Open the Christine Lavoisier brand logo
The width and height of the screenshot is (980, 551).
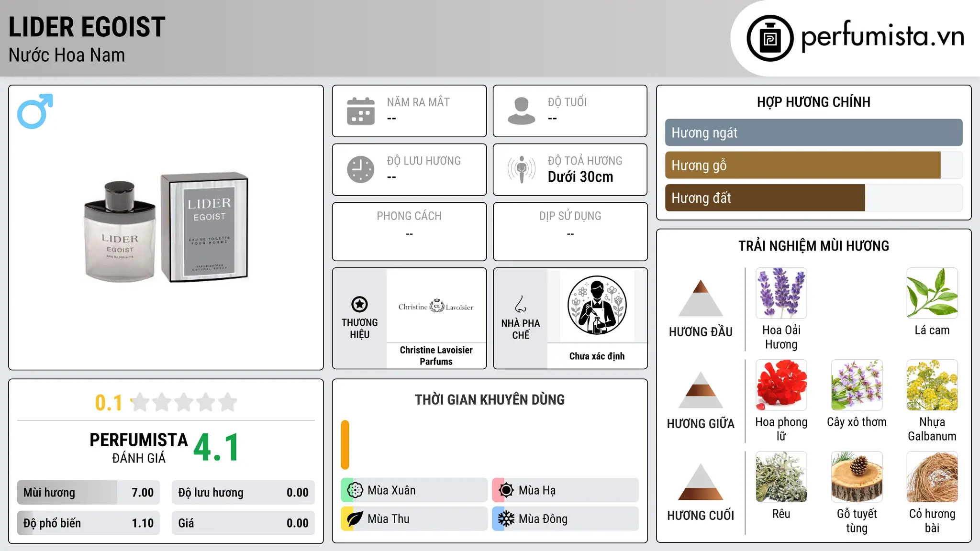click(436, 306)
